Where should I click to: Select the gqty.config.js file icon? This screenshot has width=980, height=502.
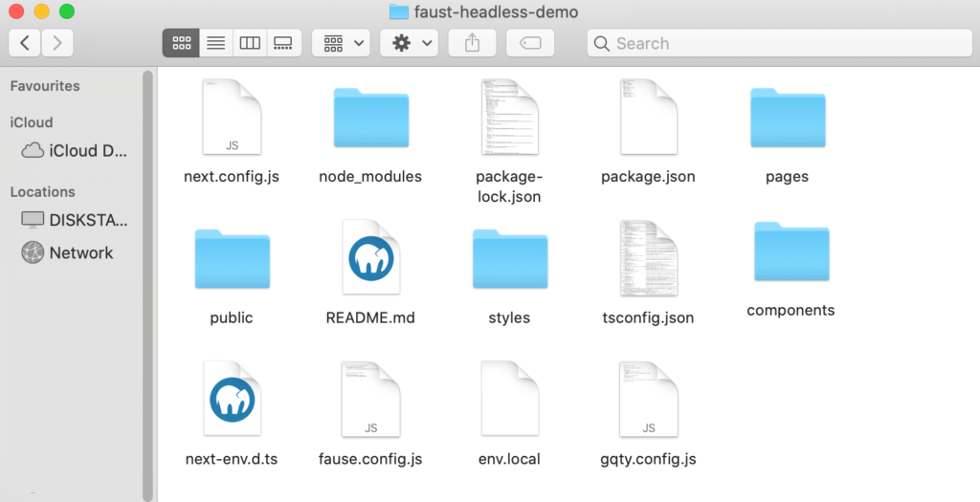649,399
